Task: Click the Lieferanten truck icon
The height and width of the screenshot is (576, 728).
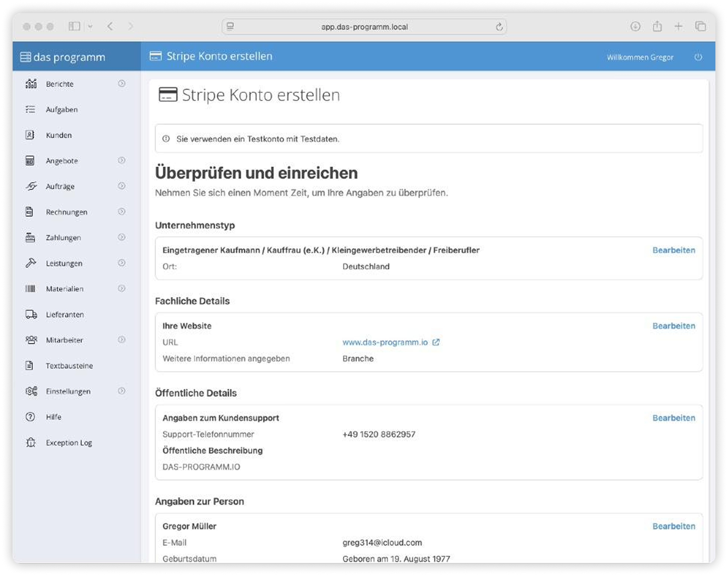Action: click(31, 314)
